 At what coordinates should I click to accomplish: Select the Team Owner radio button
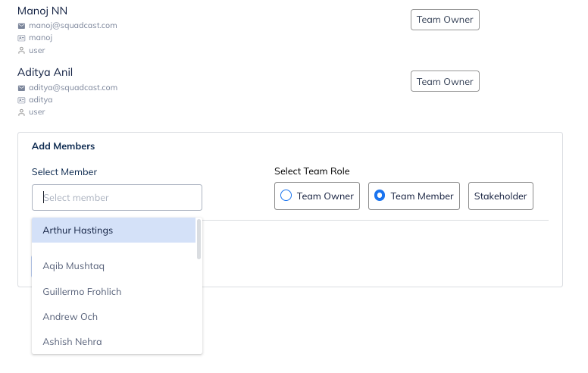click(x=286, y=196)
